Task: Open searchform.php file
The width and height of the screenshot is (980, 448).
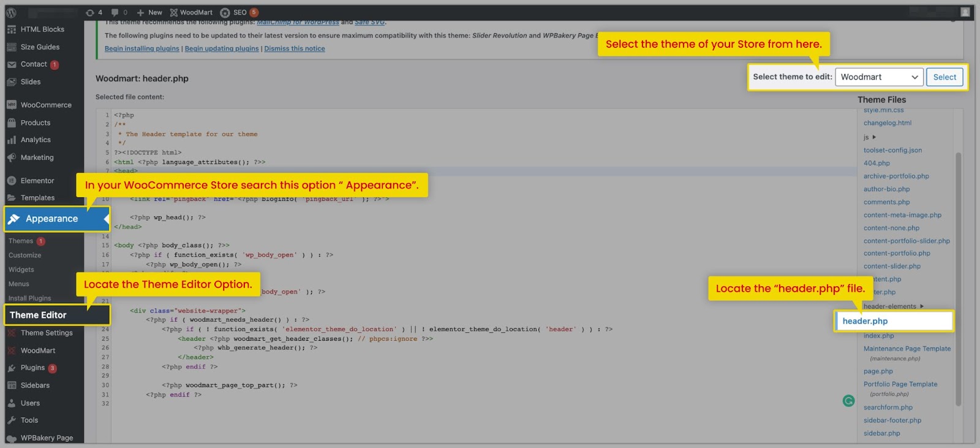Action: pos(888,408)
